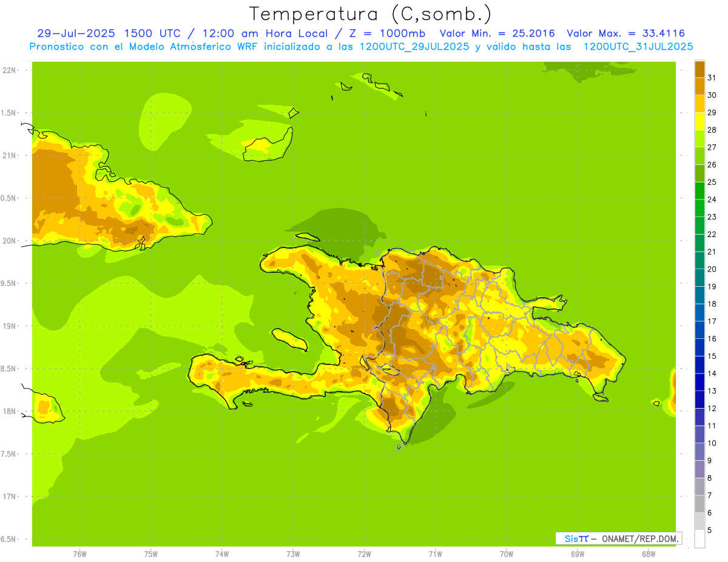Click the longitude label '76W'
728x562 pixels.
click(79, 554)
